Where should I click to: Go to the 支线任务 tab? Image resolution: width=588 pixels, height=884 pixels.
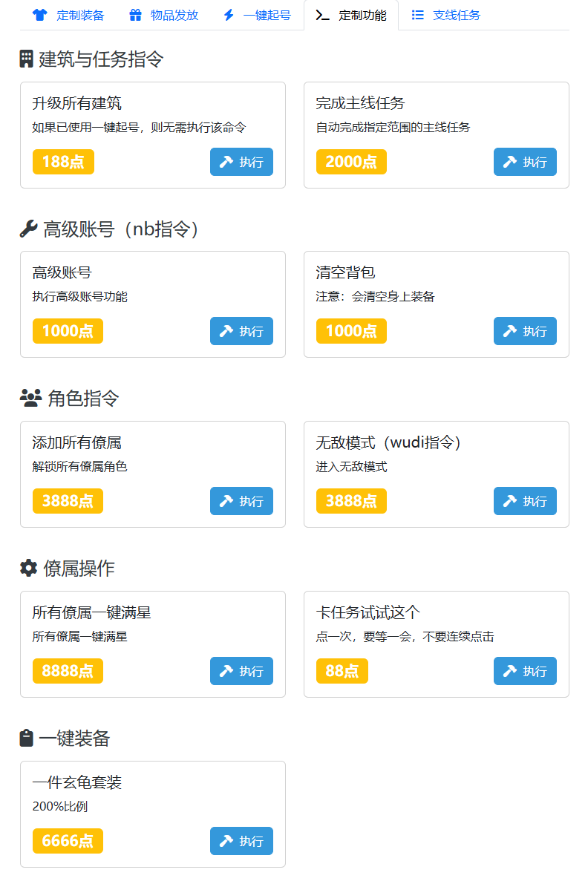coord(446,15)
